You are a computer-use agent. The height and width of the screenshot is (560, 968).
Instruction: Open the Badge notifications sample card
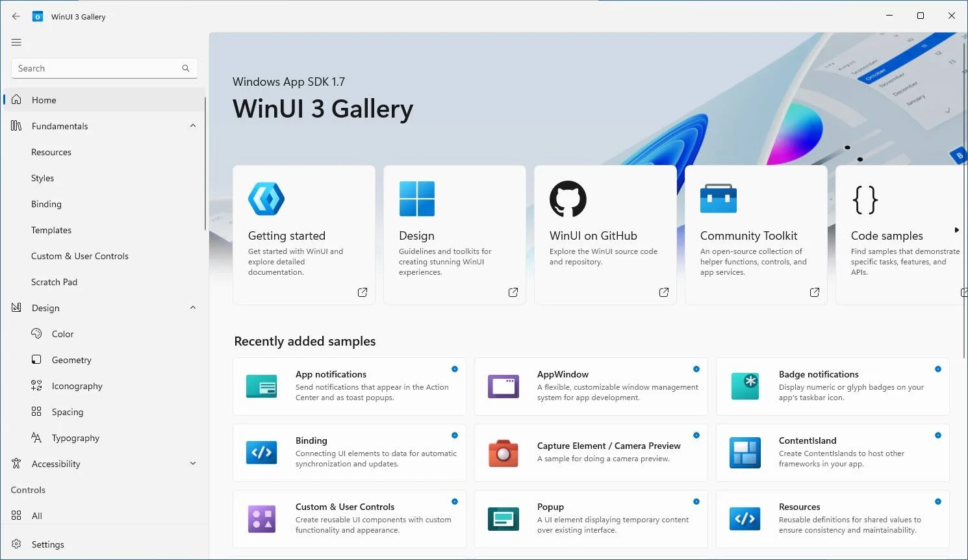[x=832, y=387]
